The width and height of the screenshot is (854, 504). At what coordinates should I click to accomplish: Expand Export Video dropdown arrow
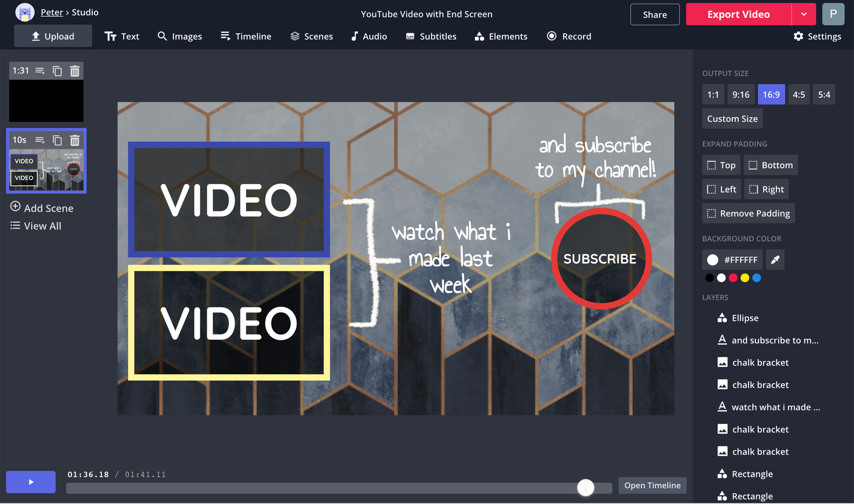click(804, 14)
